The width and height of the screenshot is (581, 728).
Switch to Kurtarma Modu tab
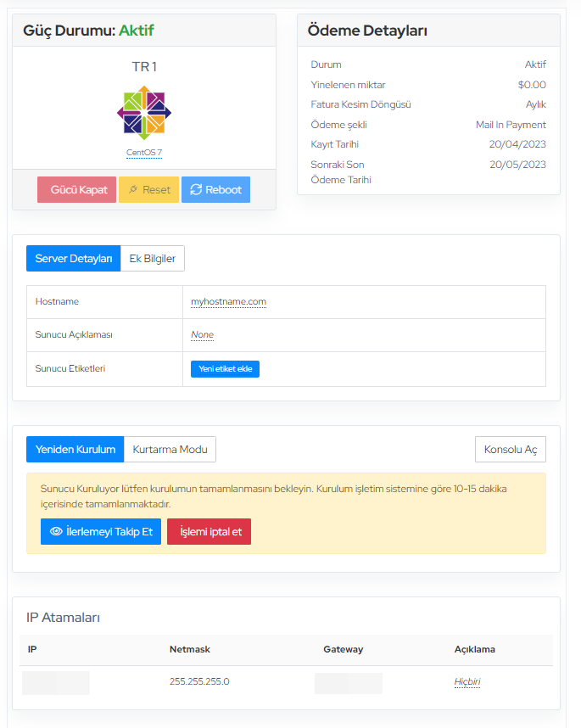170,449
